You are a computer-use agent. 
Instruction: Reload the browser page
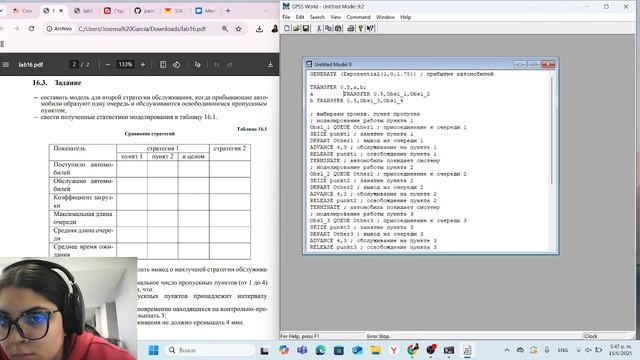click(31, 29)
